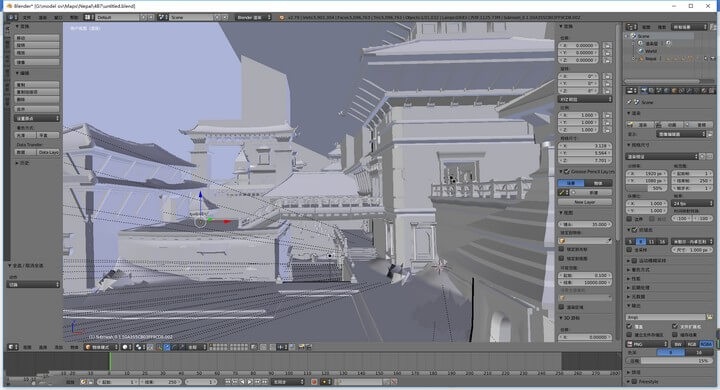Click the play animation button in timeline

pos(250,382)
